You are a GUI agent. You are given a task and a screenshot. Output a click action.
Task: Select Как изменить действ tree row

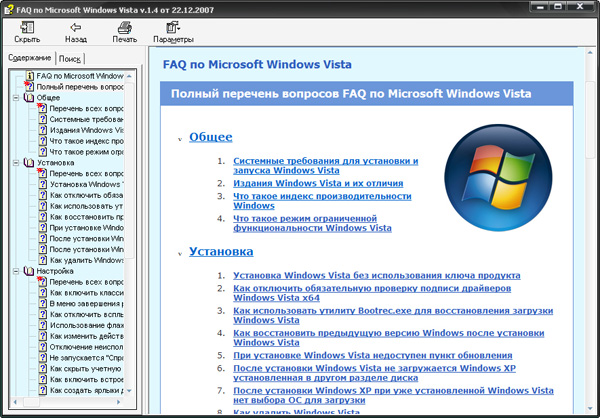(x=81, y=336)
